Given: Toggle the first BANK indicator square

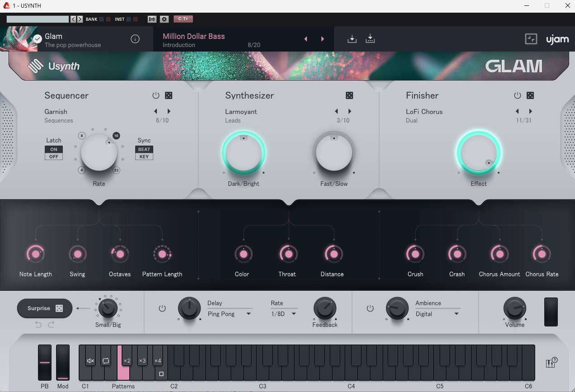Looking at the screenshot, I should (102, 19).
